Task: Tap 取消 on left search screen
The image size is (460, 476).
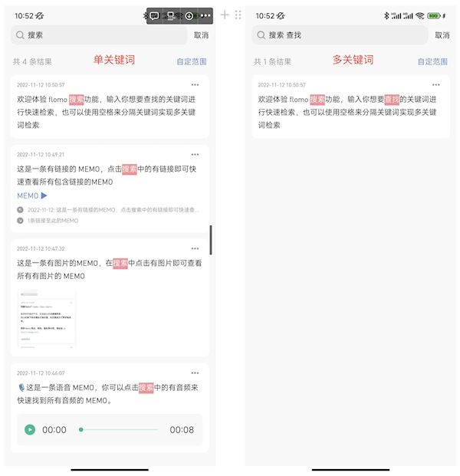Action: click(201, 35)
